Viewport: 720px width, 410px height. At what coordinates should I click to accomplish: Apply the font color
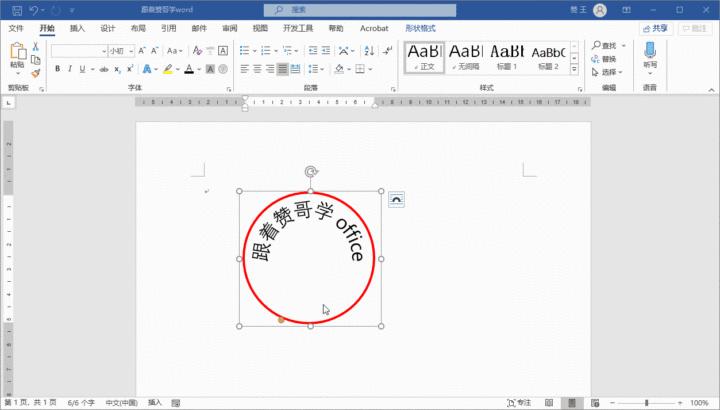(189, 69)
